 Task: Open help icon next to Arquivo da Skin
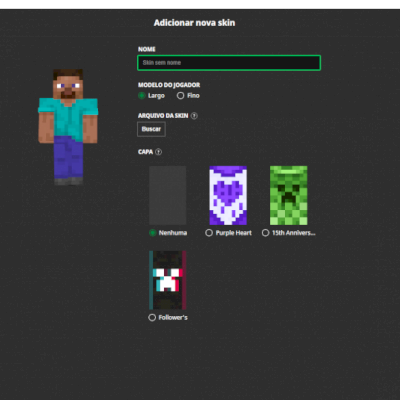pos(194,116)
